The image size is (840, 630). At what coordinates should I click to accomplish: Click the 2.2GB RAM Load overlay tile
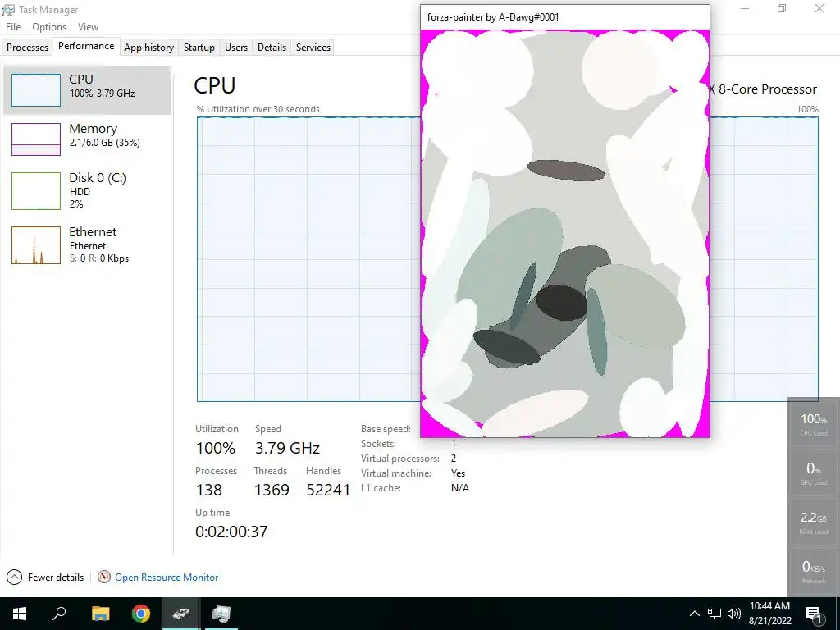(813, 523)
